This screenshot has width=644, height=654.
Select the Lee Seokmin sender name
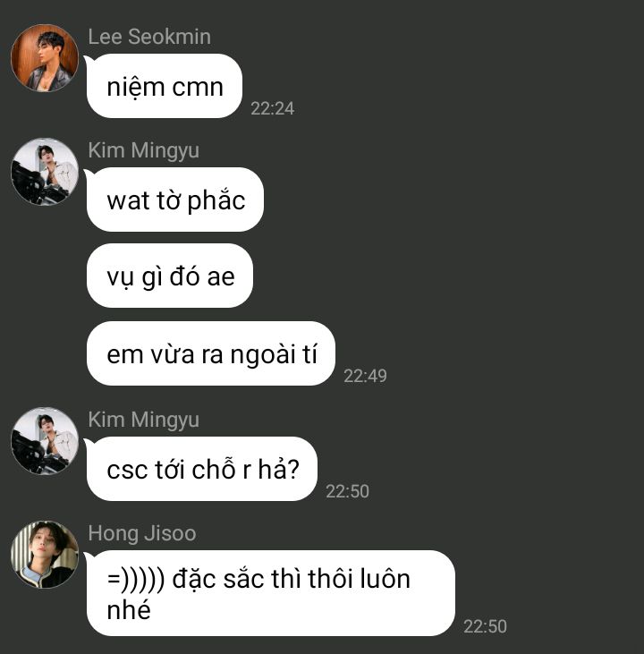coord(149,37)
